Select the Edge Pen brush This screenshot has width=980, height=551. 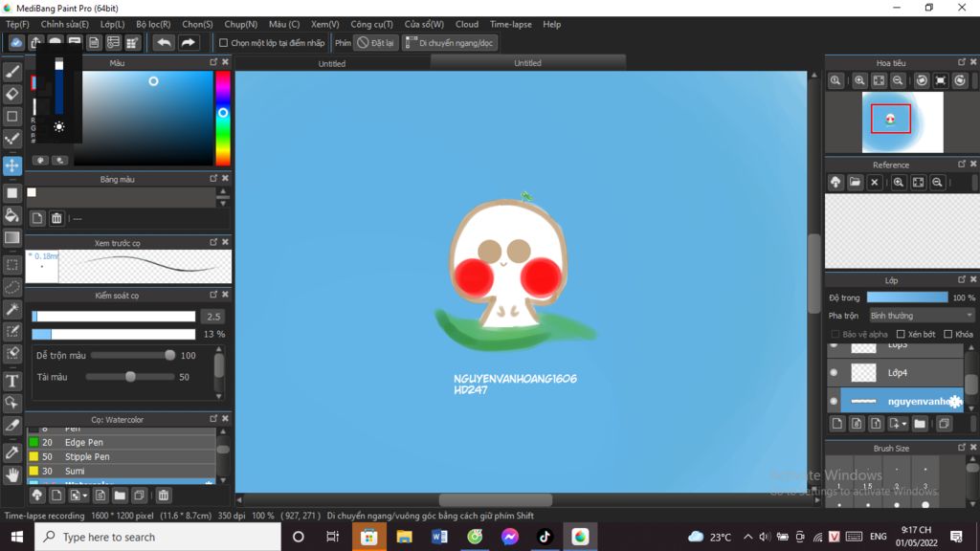pyautogui.click(x=122, y=442)
